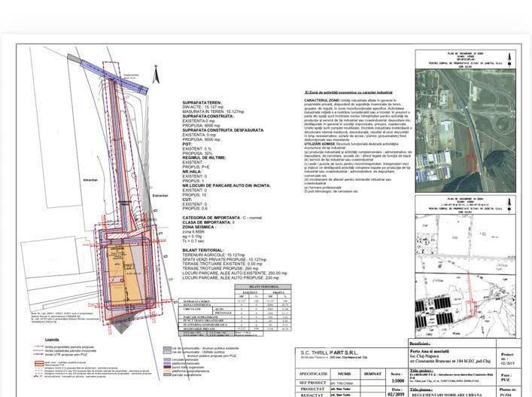Image resolution: width=532 pixels, height=397 pixels.
Task: Click the 'Legenda' heading
Action: coord(52,340)
